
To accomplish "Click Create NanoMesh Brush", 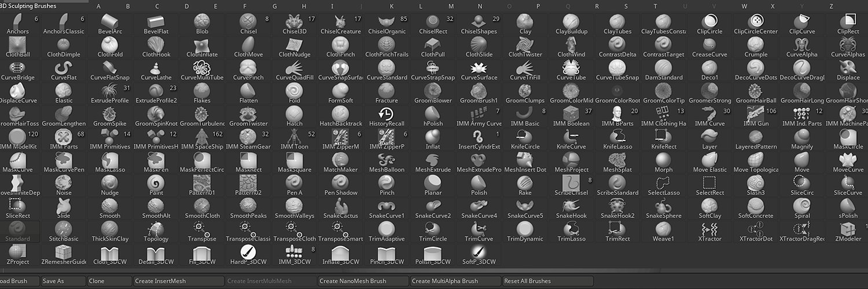I will coord(363,281).
